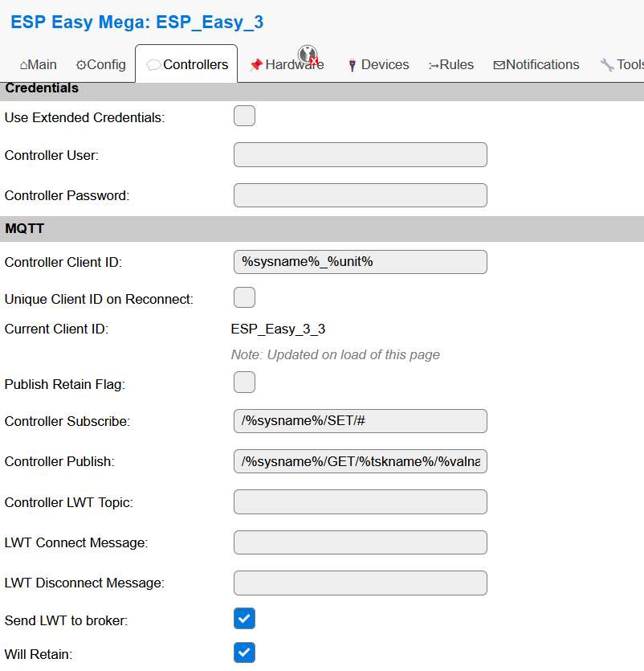
Task: Click the 'Controller Publish:' label
Action: (59, 461)
